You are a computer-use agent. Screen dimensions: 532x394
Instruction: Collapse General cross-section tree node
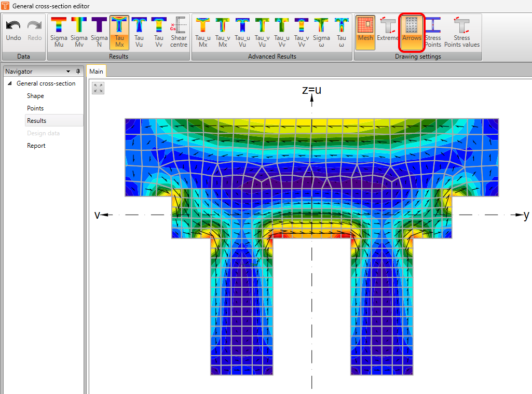click(10, 83)
